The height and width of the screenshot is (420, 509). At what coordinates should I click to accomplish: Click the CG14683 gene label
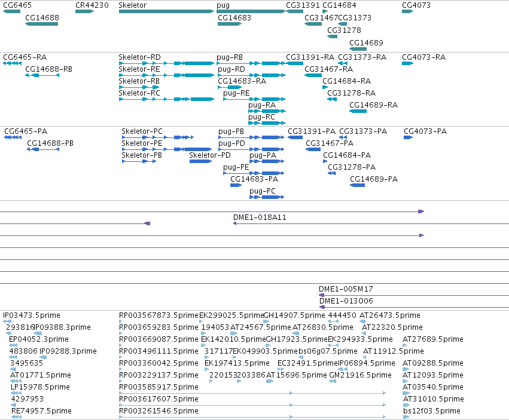[x=234, y=17]
